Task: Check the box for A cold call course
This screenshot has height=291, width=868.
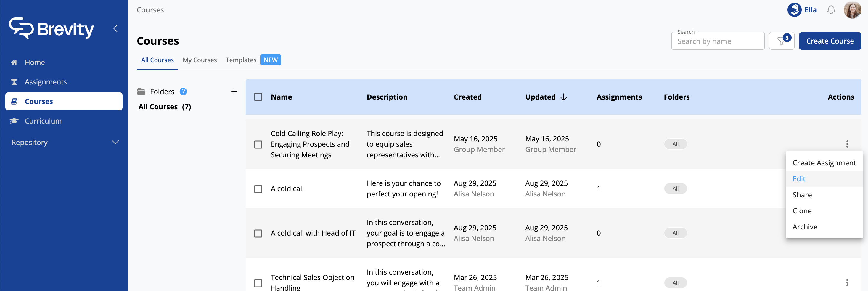Action: point(258,189)
